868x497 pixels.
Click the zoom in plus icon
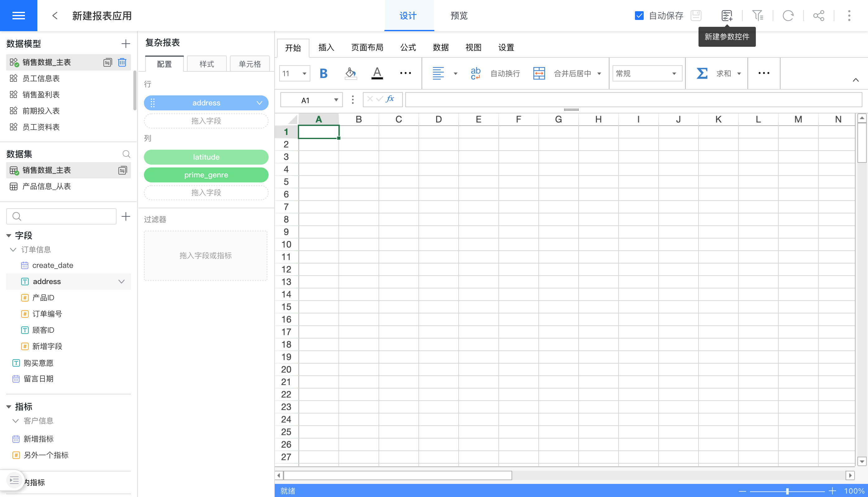coord(832,491)
